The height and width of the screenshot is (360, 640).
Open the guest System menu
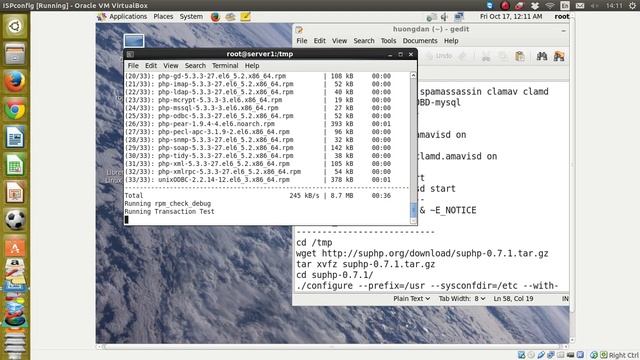[x=191, y=17]
